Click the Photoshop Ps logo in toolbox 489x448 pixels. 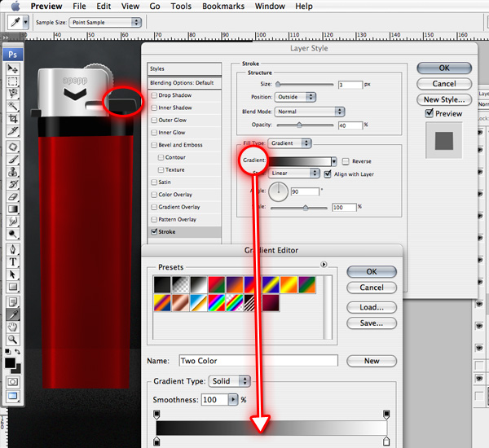pyautogui.click(x=13, y=54)
